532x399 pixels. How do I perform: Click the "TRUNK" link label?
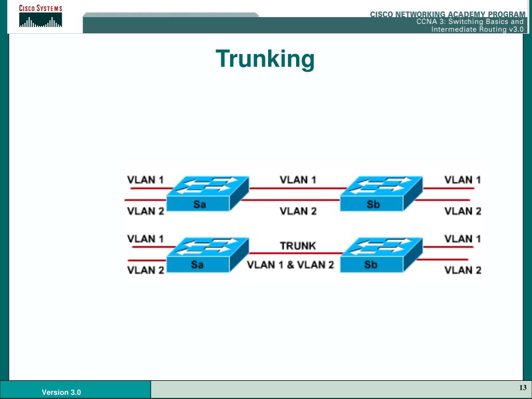(298, 246)
